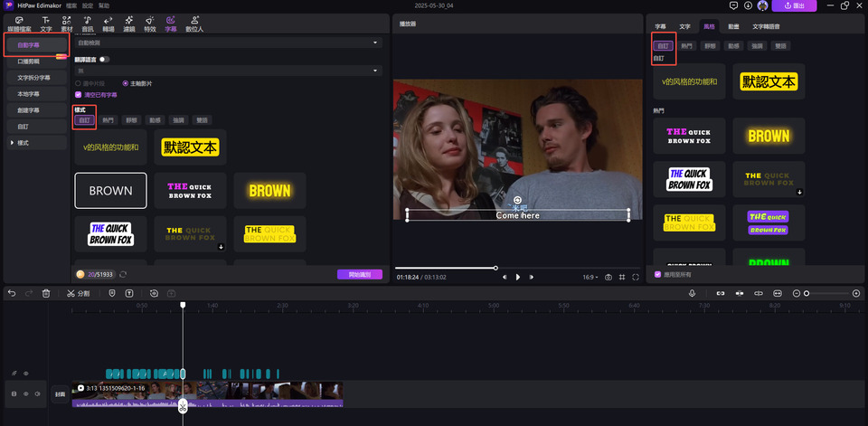The height and width of the screenshot is (426, 868).
Task: Switch to the 文字 tab in right panel
Action: (x=684, y=26)
